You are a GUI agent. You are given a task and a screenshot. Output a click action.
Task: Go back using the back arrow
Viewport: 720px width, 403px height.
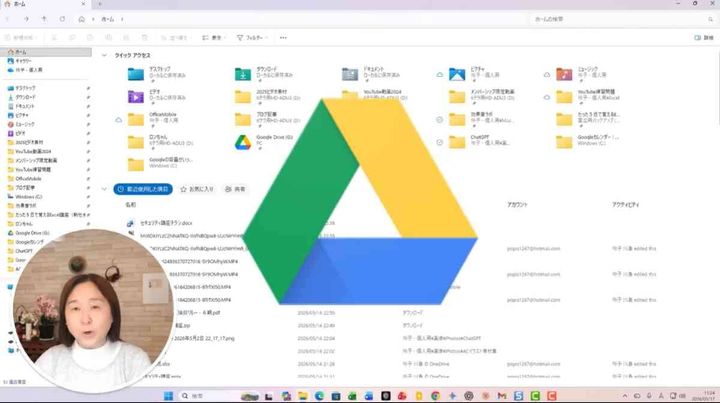(8, 19)
